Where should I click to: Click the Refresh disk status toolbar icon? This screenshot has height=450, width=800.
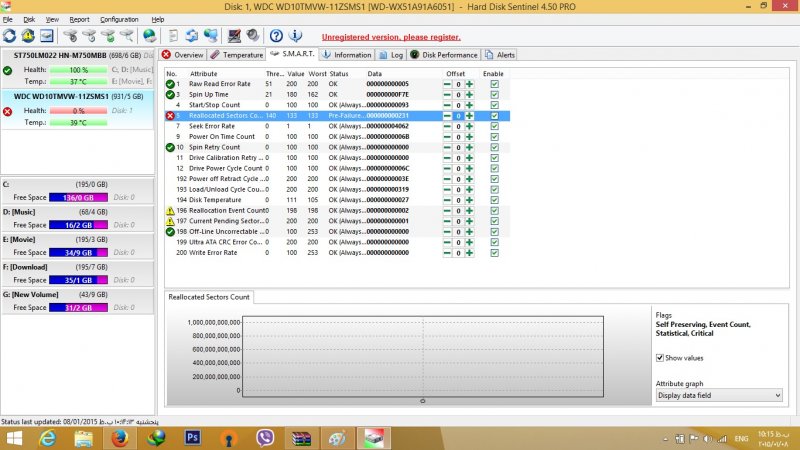point(9,36)
